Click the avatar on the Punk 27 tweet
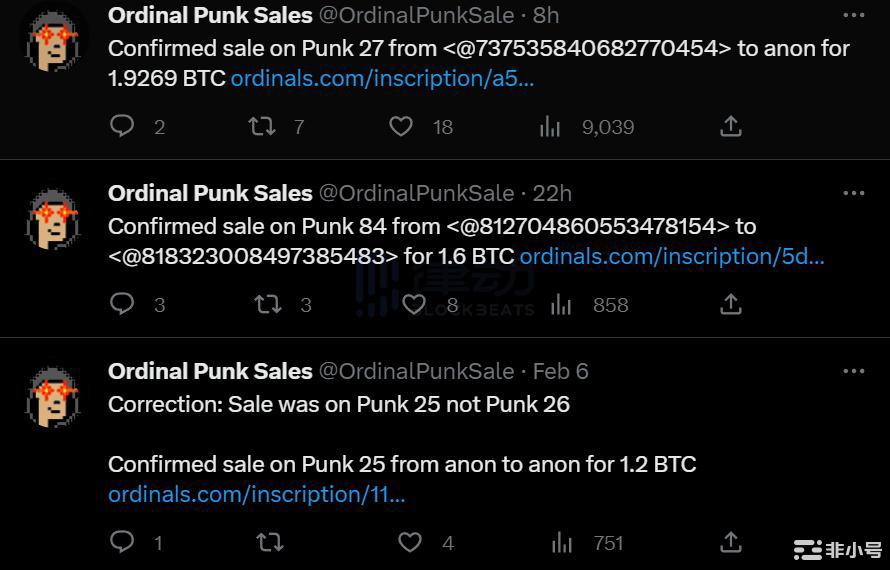Image resolution: width=890 pixels, height=570 pixels. click(54, 40)
